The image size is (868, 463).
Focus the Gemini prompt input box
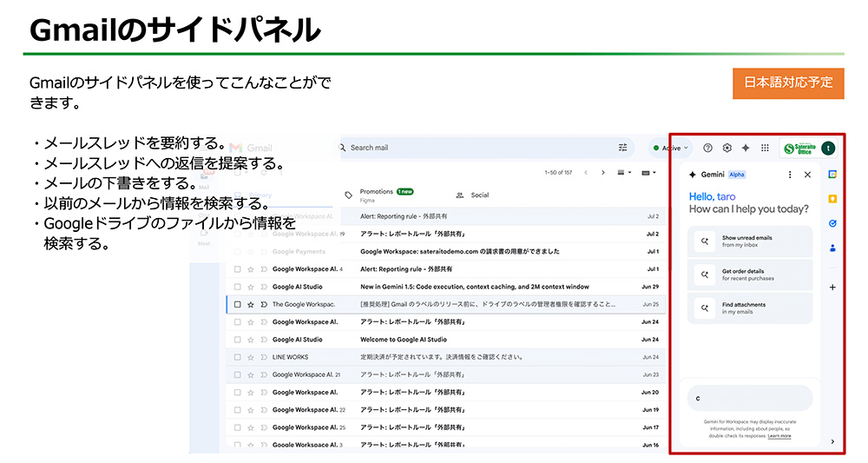point(750,398)
